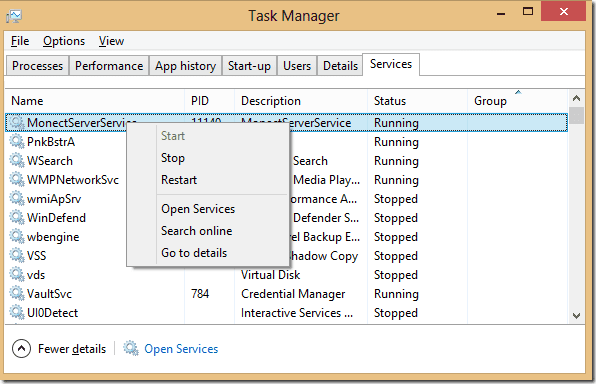Click the Virtual Disk description
The width and height of the screenshot is (596, 384).
[271, 275]
